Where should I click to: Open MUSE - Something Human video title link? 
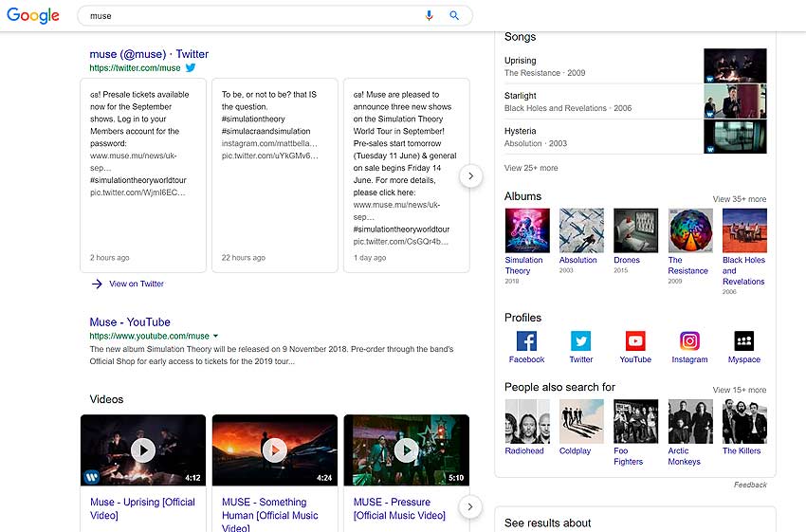[x=270, y=514]
